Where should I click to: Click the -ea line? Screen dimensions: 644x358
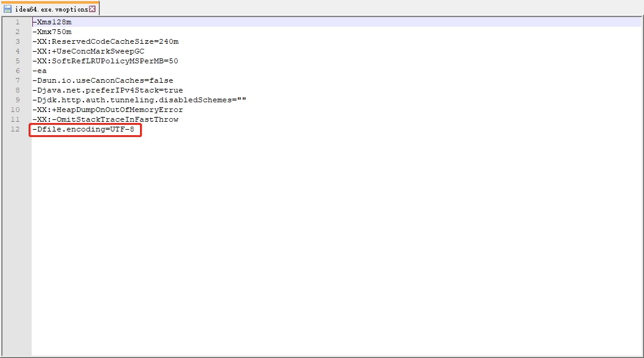40,71
